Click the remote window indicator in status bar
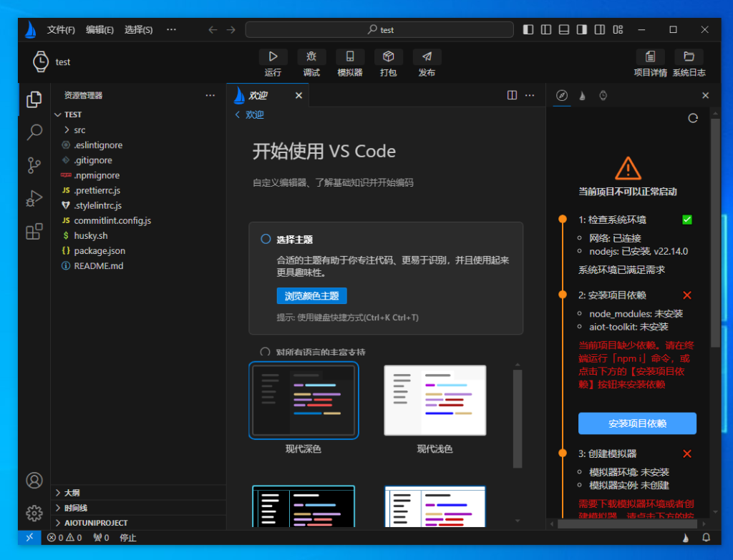The height and width of the screenshot is (560, 733). tap(29, 538)
